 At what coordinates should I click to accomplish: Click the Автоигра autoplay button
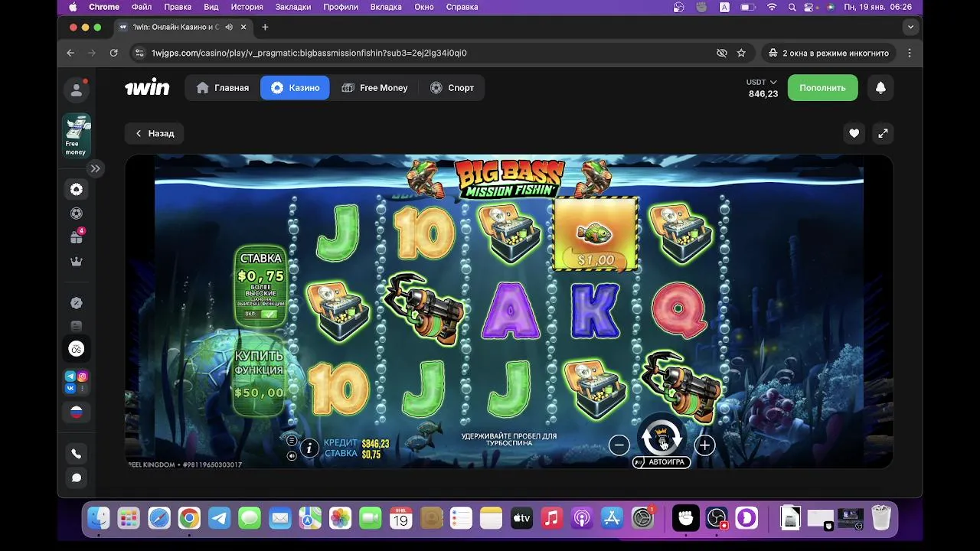pos(661,462)
